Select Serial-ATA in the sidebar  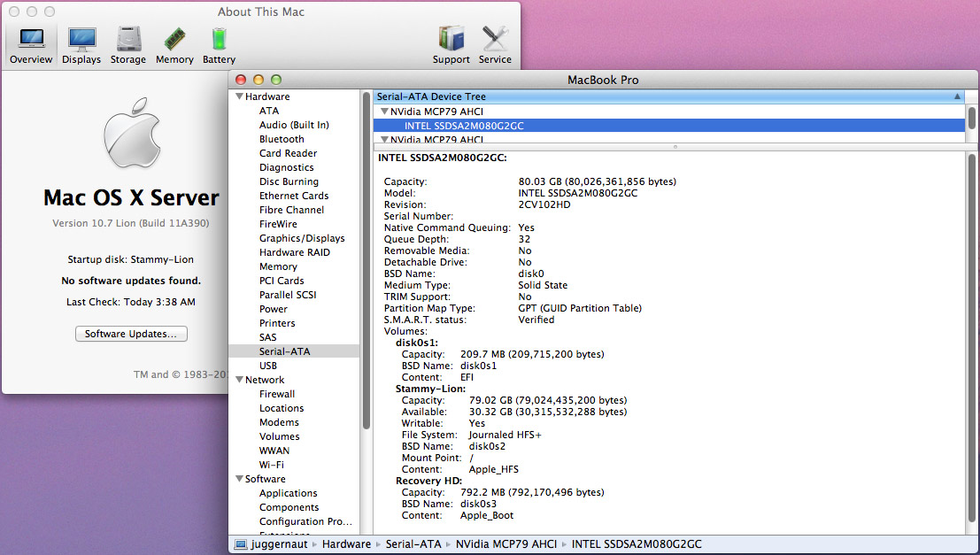tap(294, 351)
